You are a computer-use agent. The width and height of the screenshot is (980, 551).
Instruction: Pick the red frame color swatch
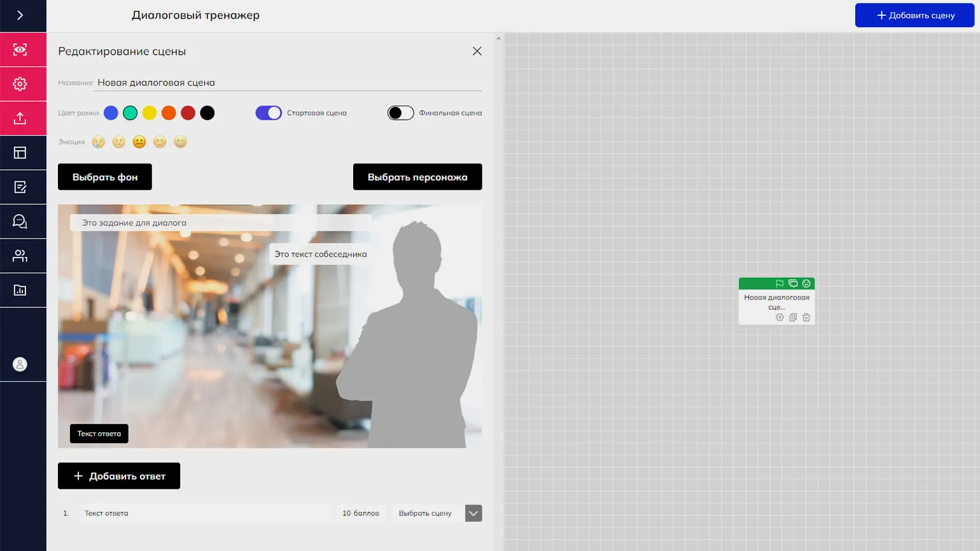[x=188, y=113]
